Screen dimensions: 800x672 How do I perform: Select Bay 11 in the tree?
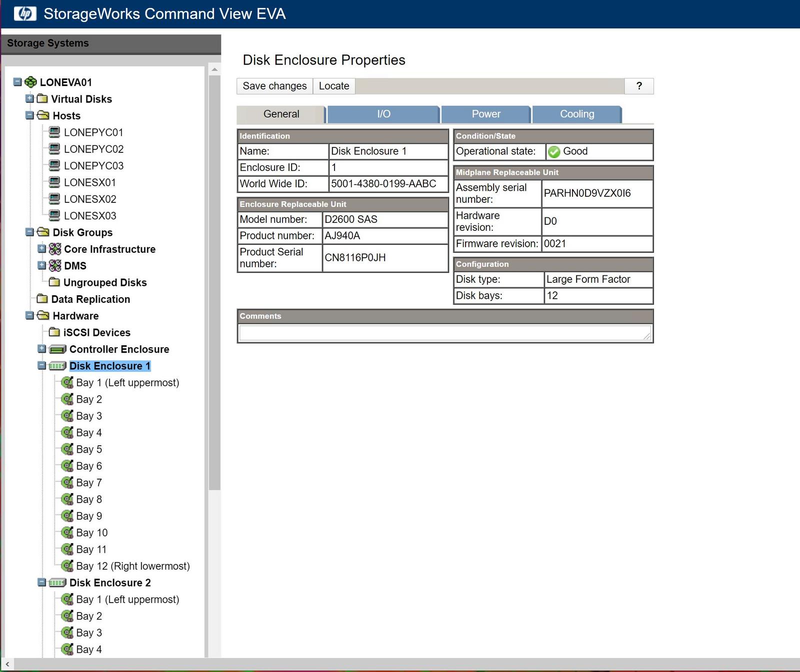91,549
